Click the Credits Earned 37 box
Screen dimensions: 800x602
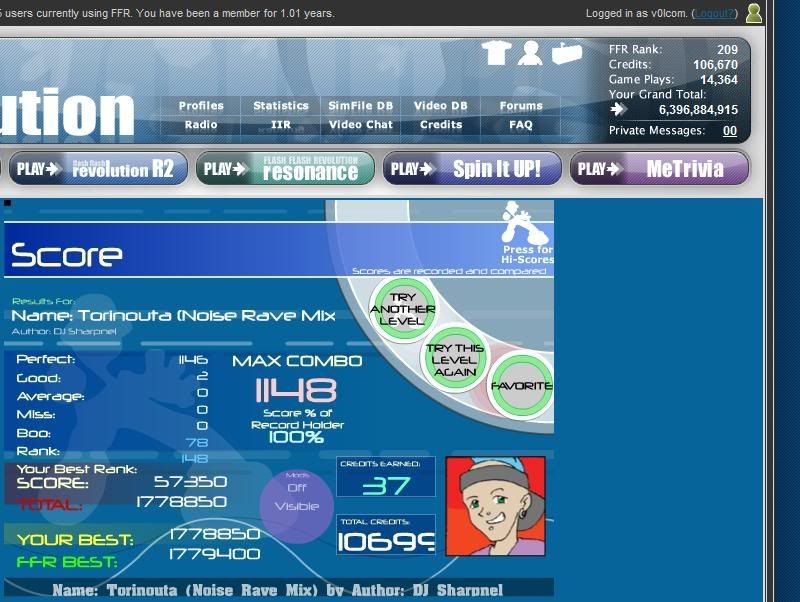(386, 476)
